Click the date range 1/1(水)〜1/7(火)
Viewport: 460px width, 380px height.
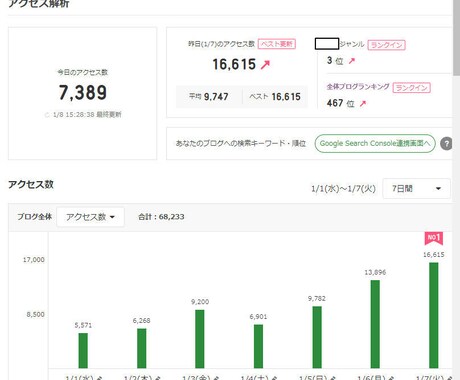pos(343,189)
